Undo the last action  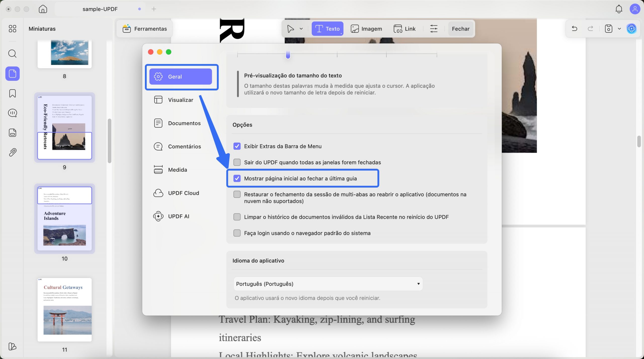[x=574, y=29]
